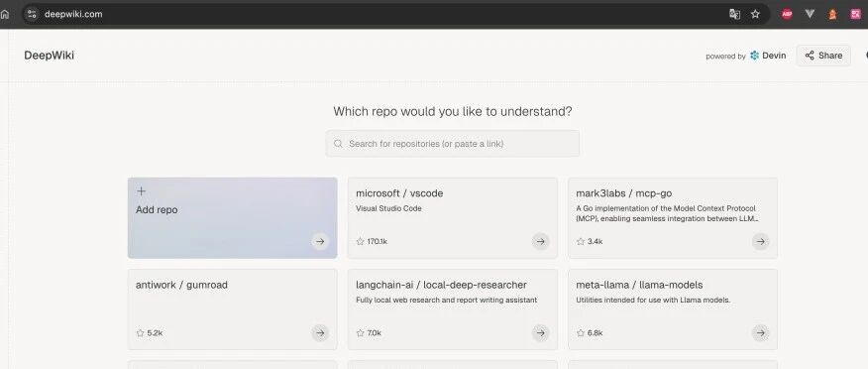Click the translate page icon
The image size is (868, 369).
(734, 15)
